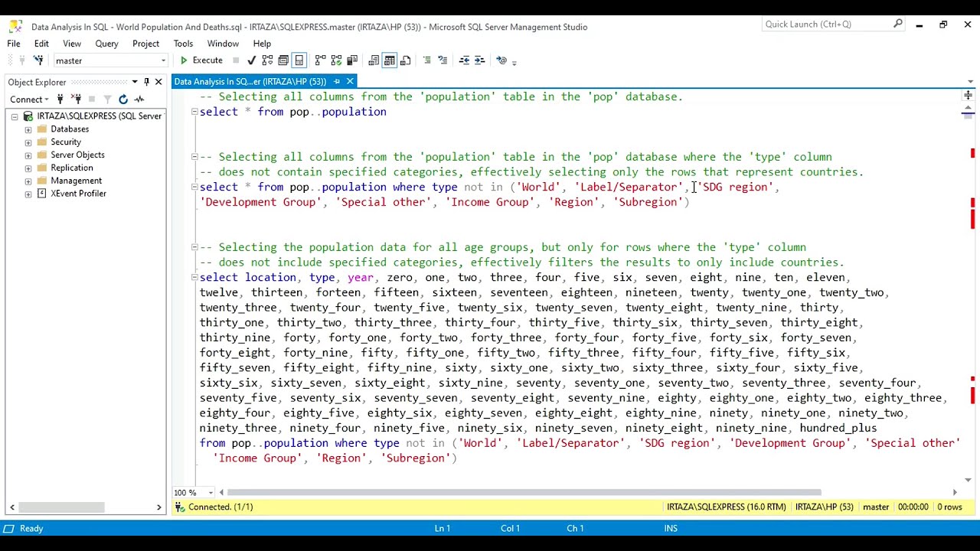
Task: Specify Values for Template Parameters icon
Action: tap(501, 60)
